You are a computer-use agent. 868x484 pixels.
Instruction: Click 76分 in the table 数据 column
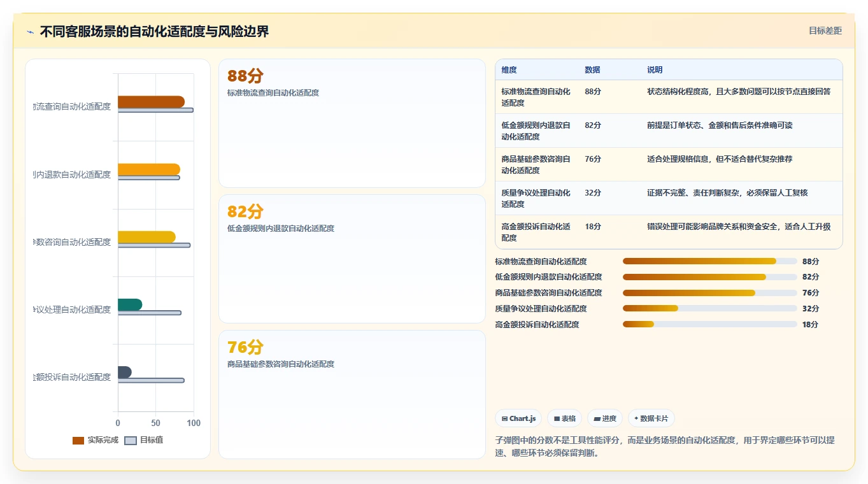coord(593,159)
